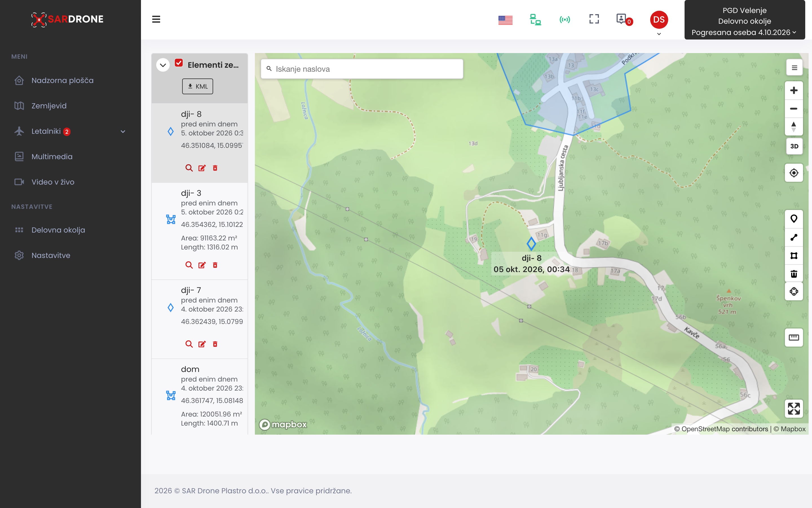The image size is (812, 508).
Task: Zoom out on the map
Action: pyautogui.click(x=794, y=109)
